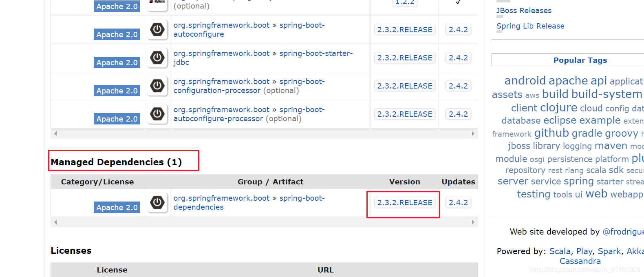Click the persistence tag
644x277 pixels.
(570, 159)
